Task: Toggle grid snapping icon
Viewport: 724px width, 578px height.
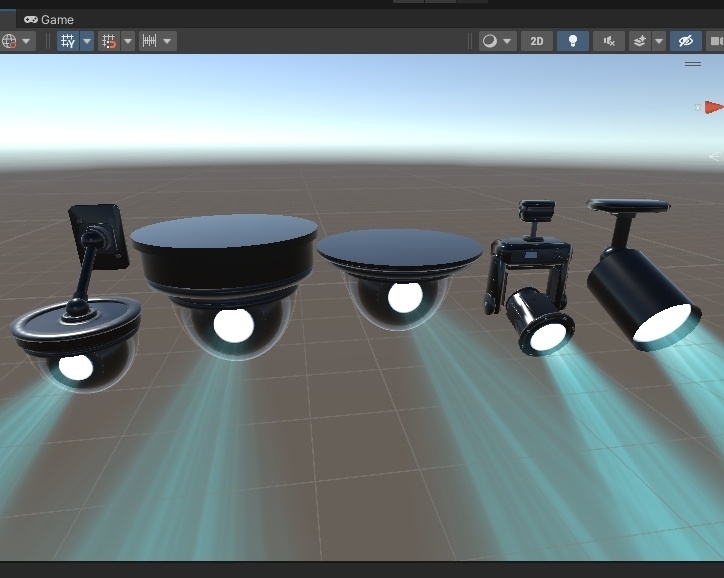Action: tap(109, 41)
